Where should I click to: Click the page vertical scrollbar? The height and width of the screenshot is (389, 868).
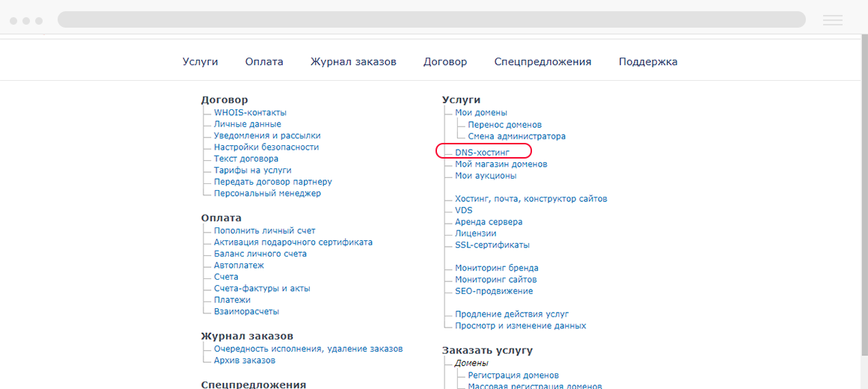pyautogui.click(x=864, y=194)
